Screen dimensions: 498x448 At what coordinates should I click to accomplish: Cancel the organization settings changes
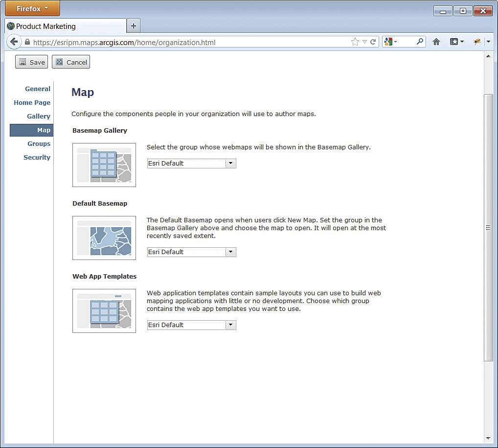[x=71, y=62]
